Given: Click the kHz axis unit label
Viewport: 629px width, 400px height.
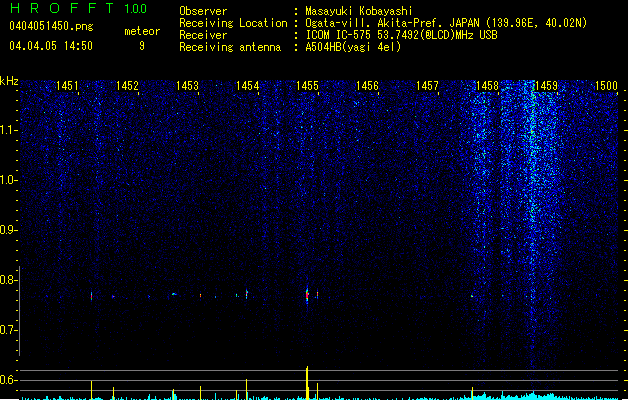Looking at the screenshot, I should (x=9, y=81).
